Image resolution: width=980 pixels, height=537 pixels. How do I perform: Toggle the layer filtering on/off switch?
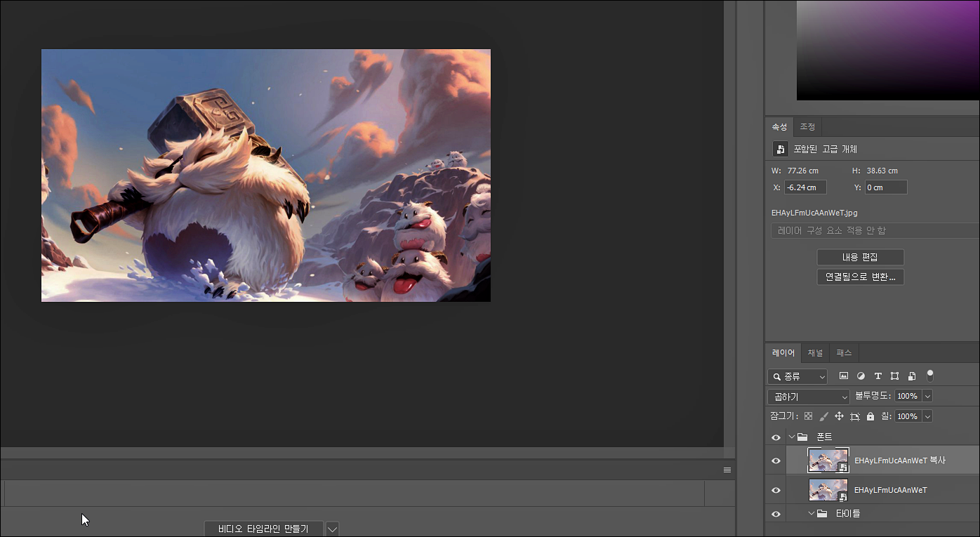930,376
